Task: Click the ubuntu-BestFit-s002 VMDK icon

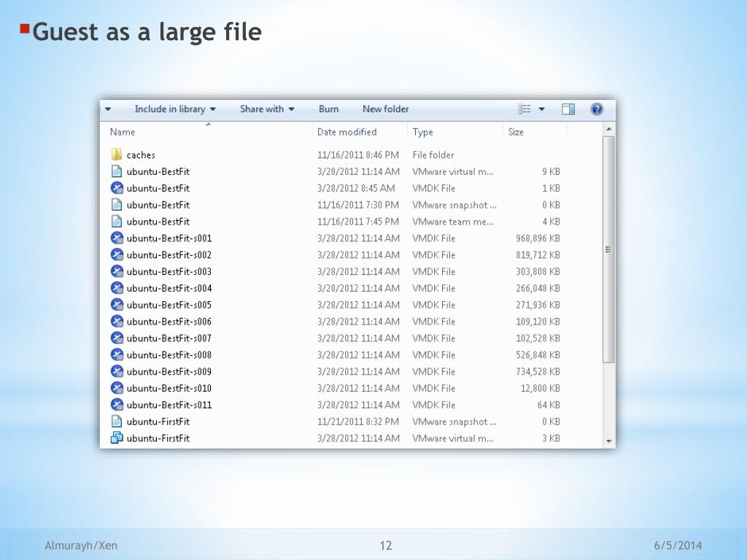Action: [x=117, y=254]
